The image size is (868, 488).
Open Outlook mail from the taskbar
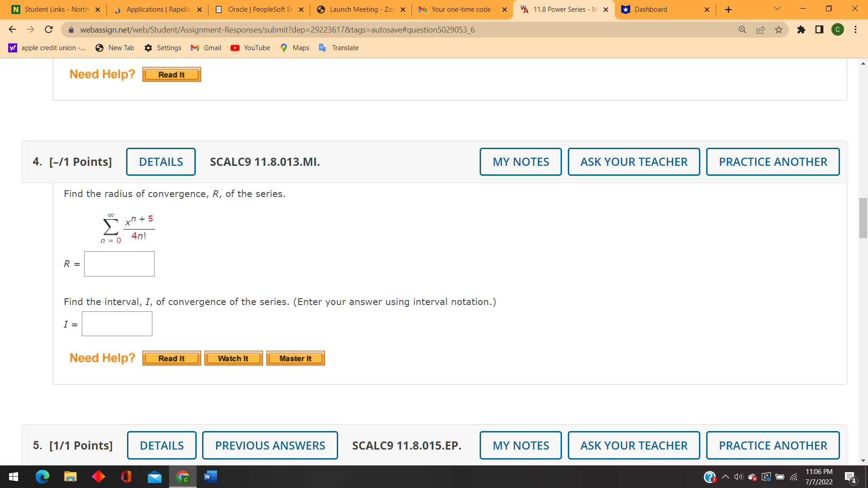(154, 477)
